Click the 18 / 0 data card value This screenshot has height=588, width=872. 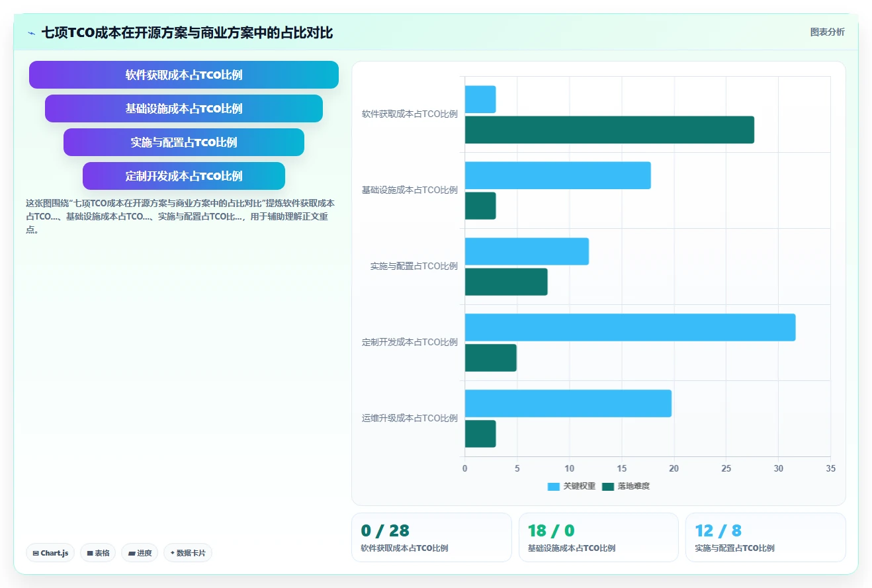551,530
